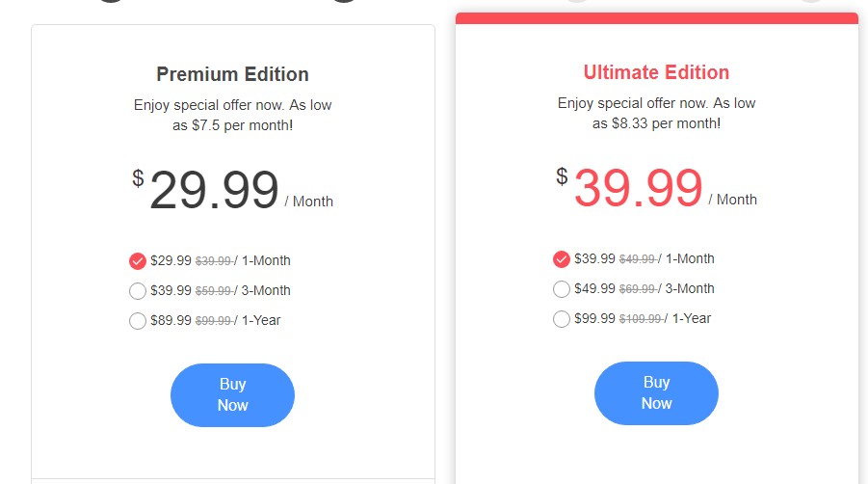Click the large 29.99 Premium price
Screen dimensions: 868x484
(x=214, y=190)
